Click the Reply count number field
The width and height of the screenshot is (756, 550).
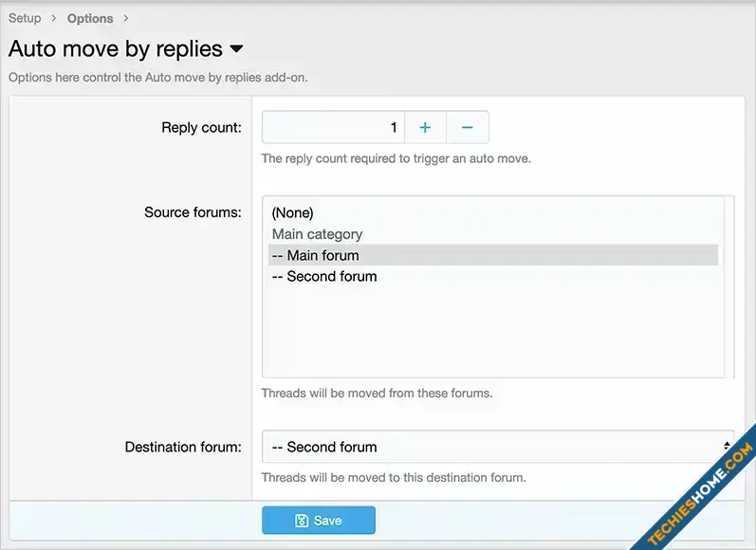point(333,127)
